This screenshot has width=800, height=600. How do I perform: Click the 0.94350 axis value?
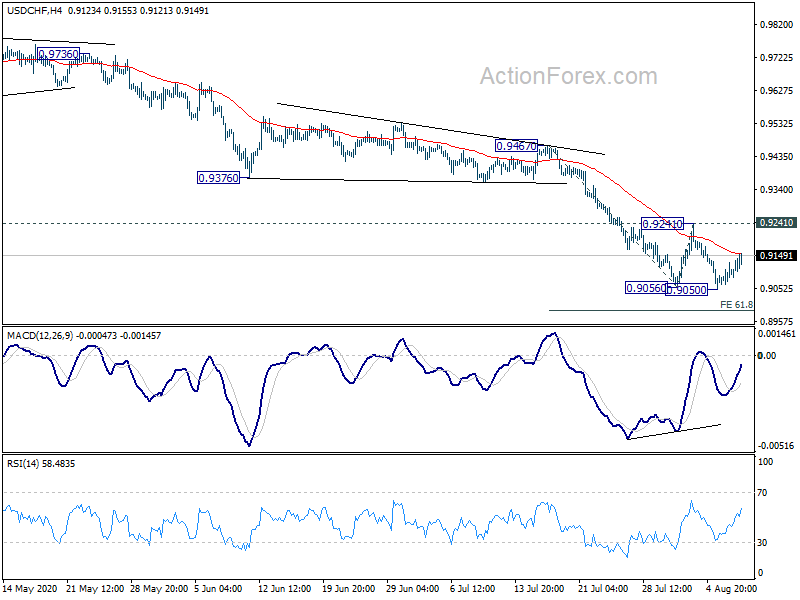tap(777, 157)
